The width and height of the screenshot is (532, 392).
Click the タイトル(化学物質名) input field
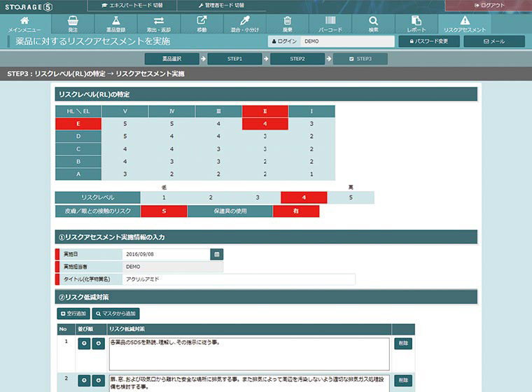pyautogui.click(x=238, y=279)
